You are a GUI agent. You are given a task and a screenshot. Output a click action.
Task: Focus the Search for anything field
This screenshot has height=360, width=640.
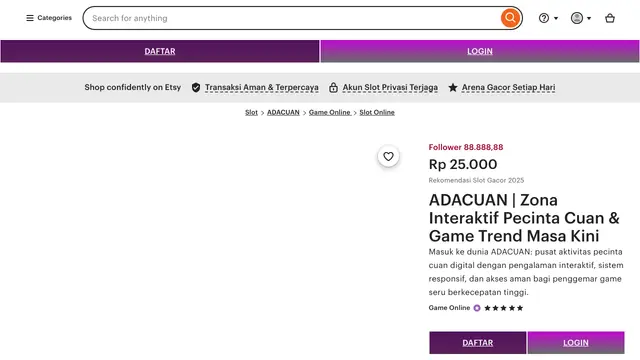point(294,18)
